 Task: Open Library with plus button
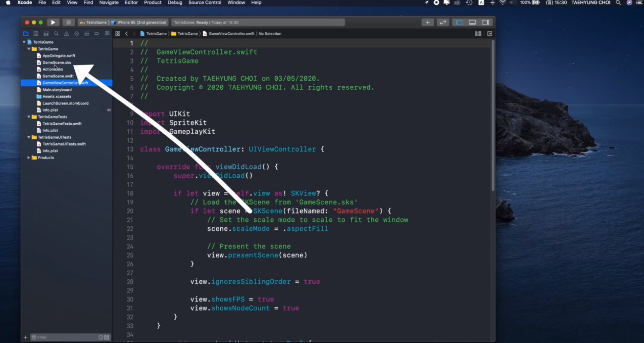click(x=428, y=22)
